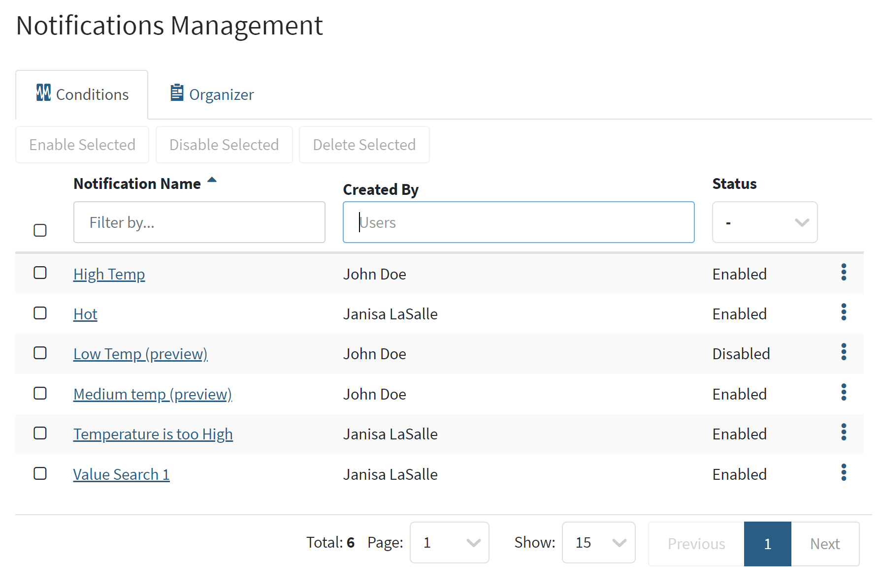
Task: Open the Page number dropdown
Action: (x=449, y=542)
